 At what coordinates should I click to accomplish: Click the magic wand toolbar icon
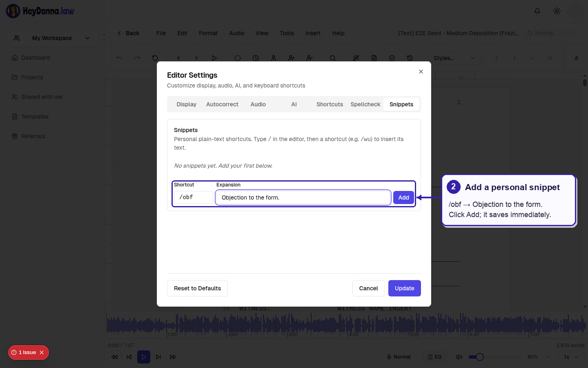click(x=356, y=58)
